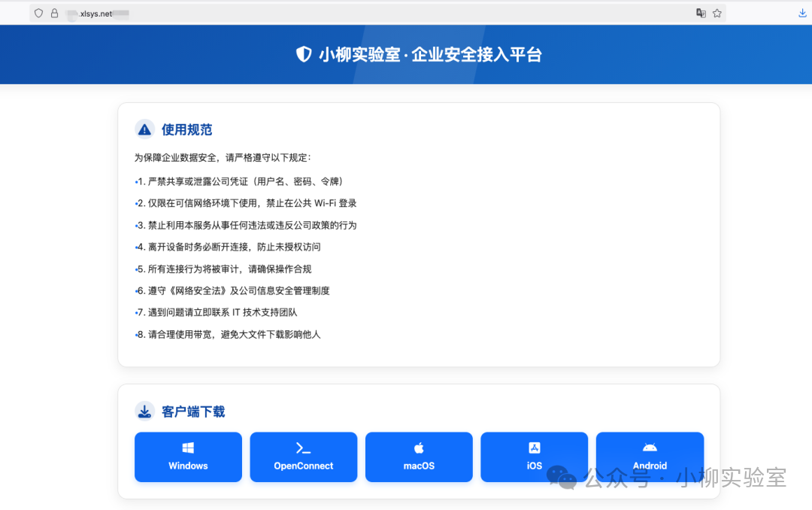The width and height of the screenshot is (812, 510).
Task: Click the Windows logo icon
Action: pyautogui.click(x=188, y=448)
